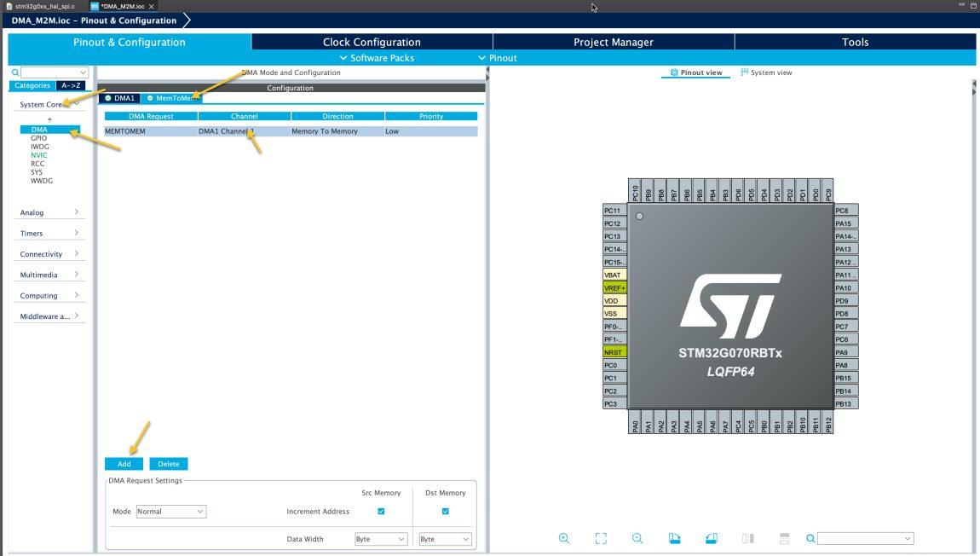The height and width of the screenshot is (556, 980).
Task: Toggle Dst Memory increment address checkbox
Action: click(x=446, y=511)
